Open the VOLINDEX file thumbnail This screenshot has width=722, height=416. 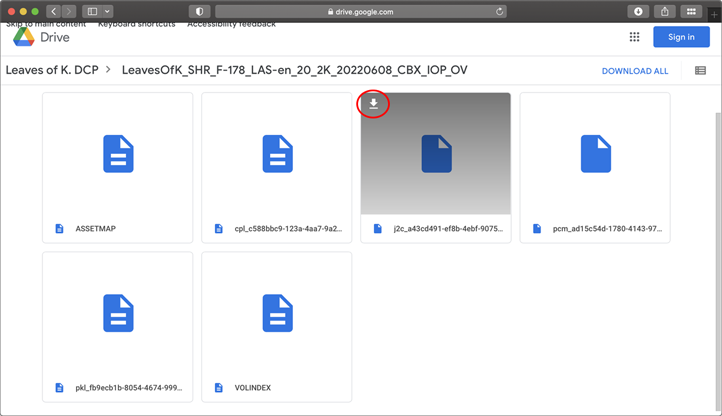coord(277,314)
